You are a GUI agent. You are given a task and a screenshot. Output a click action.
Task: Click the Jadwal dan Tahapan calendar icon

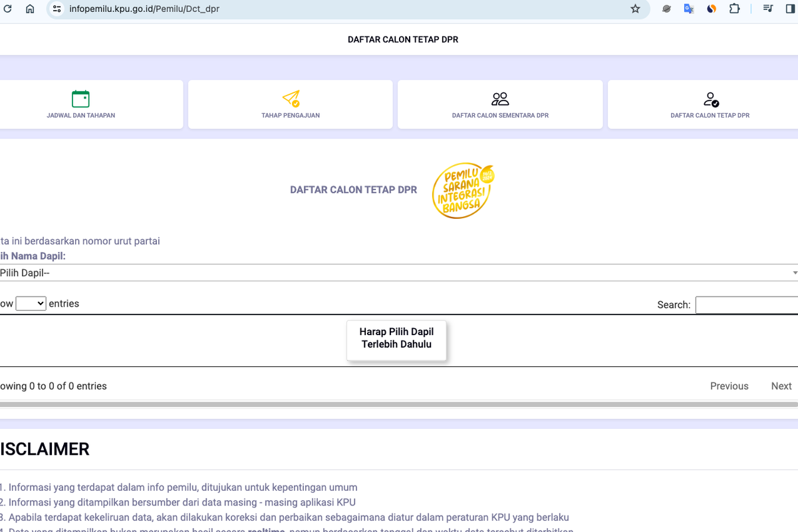point(80,99)
